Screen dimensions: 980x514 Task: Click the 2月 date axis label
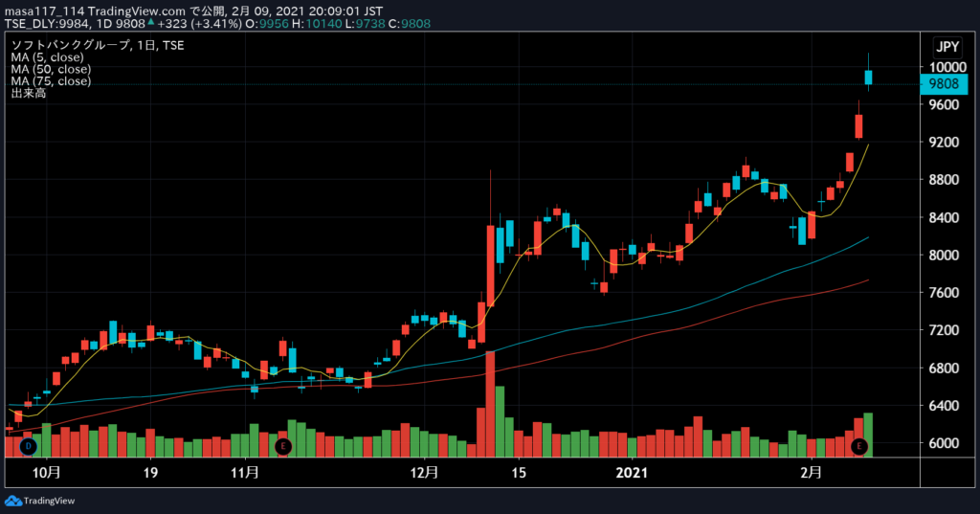(x=812, y=473)
